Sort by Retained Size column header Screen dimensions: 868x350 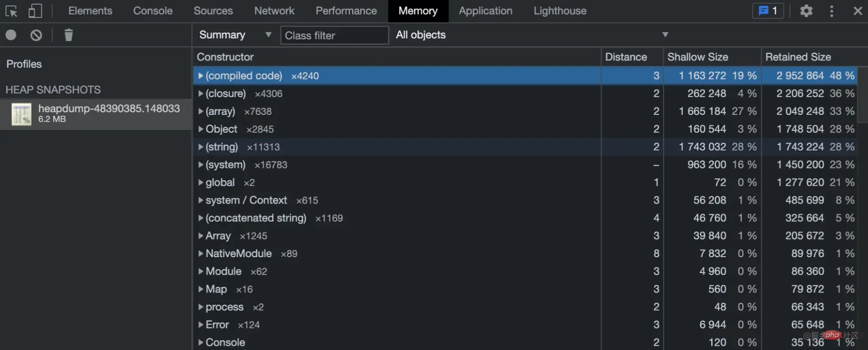tap(809, 57)
